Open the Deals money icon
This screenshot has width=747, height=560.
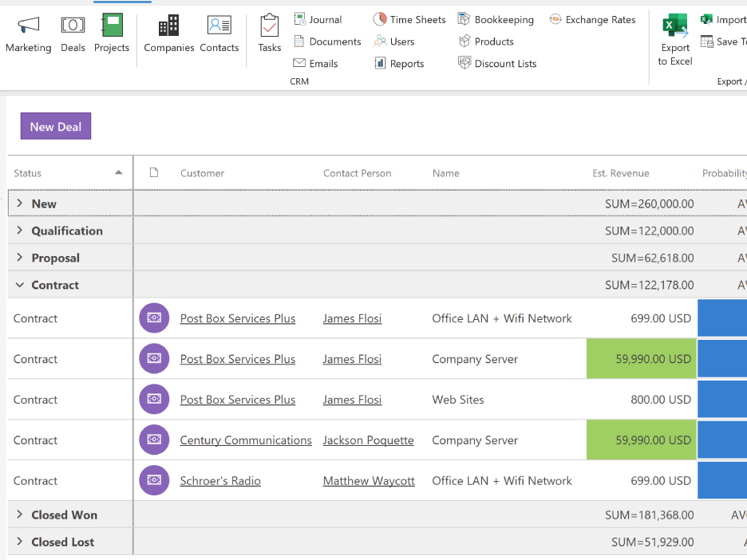[73, 25]
